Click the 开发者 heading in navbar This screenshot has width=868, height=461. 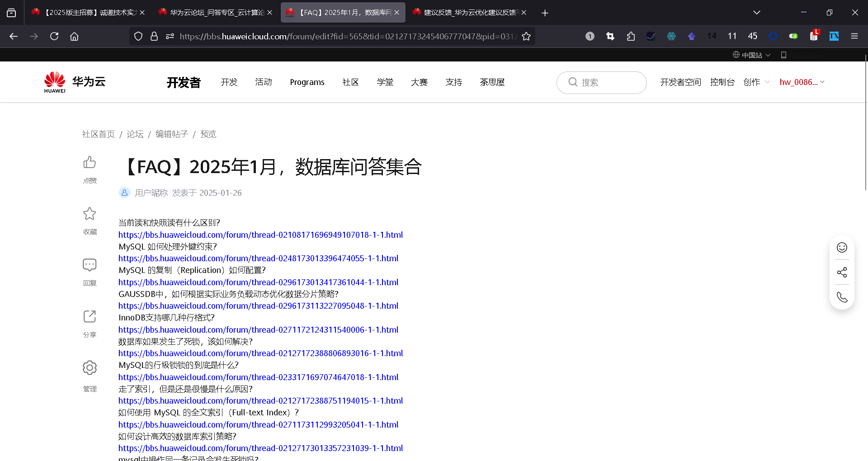184,82
